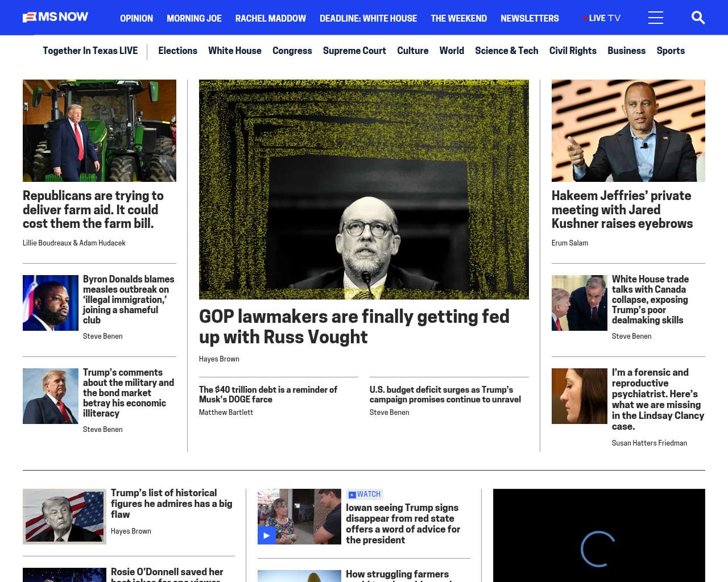Viewport: 728px width, 582px height.
Task: Open authors Lillie Boudreaux & Adam Hudacek
Action: [74, 243]
